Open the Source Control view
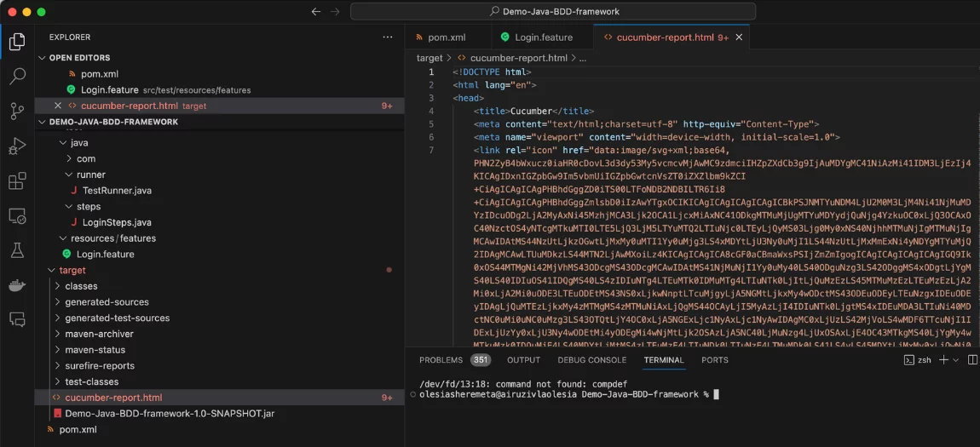This screenshot has height=447, width=980. point(17,112)
